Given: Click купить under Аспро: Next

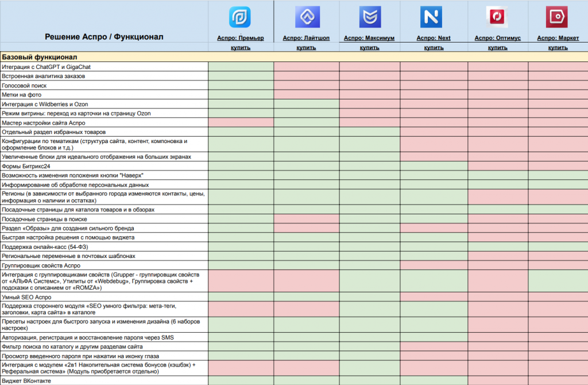Looking at the screenshot, I should tap(434, 48).
